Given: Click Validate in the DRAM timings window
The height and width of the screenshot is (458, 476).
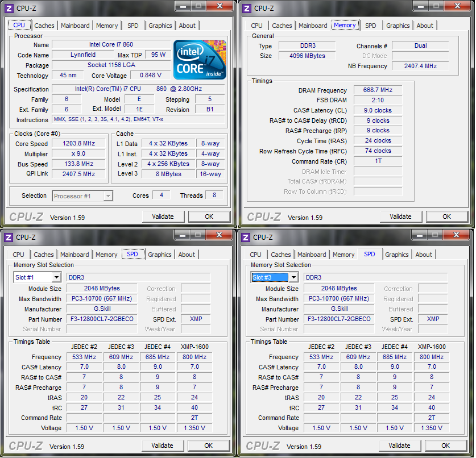Looking at the screenshot, I should (401, 216).
